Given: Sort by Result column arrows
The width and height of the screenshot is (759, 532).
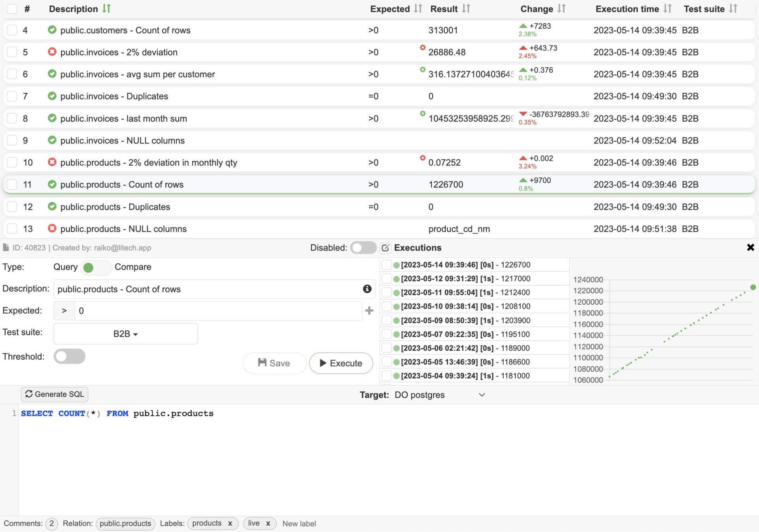Looking at the screenshot, I should (x=466, y=9).
